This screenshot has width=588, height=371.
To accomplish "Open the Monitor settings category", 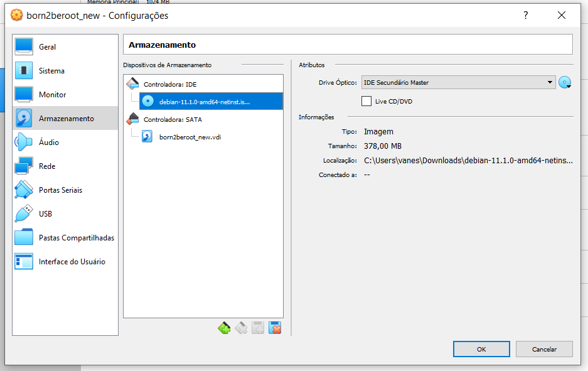I will click(65, 95).
